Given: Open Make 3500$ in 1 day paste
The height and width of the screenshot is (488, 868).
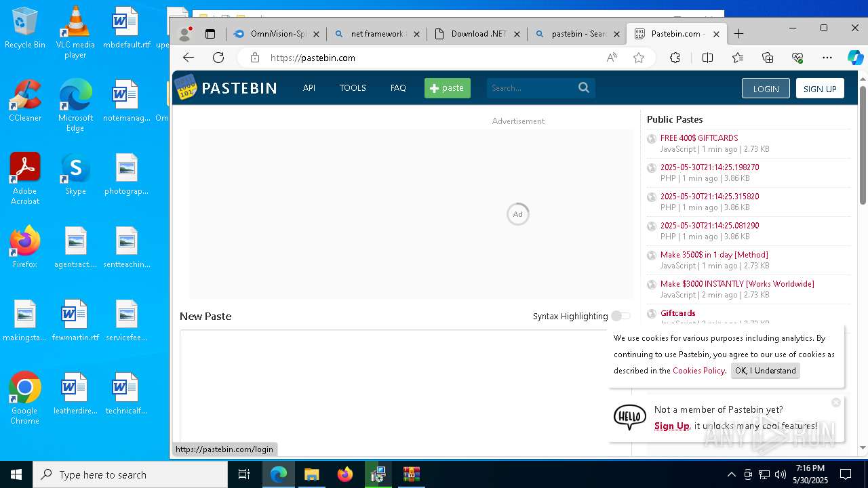Looking at the screenshot, I should 714,254.
